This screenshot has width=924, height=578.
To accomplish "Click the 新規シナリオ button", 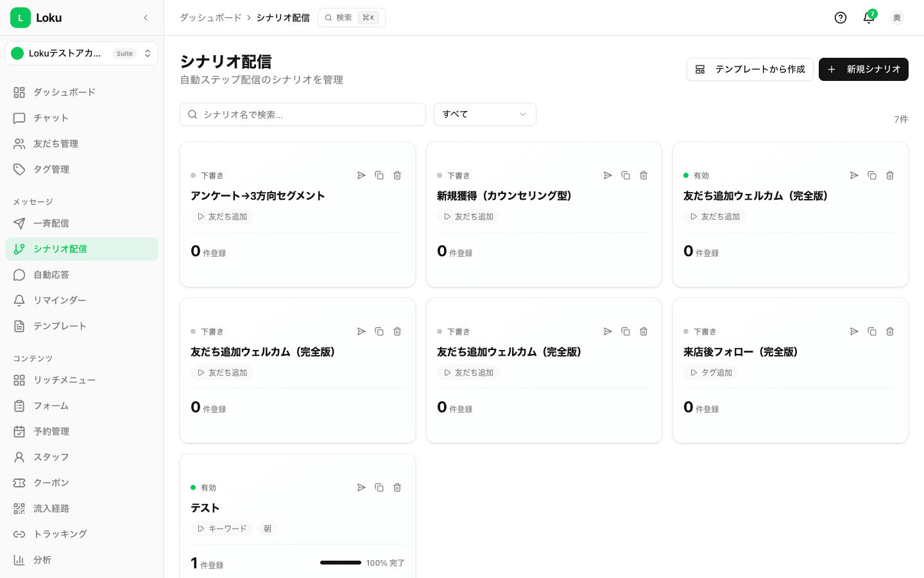I will [864, 69].
